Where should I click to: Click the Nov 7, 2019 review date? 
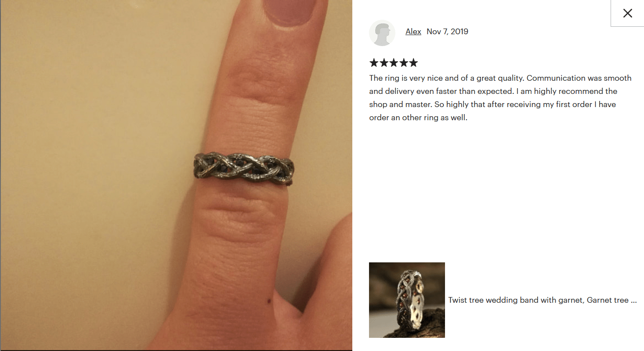pyautogui.click(x=447, y=32)
